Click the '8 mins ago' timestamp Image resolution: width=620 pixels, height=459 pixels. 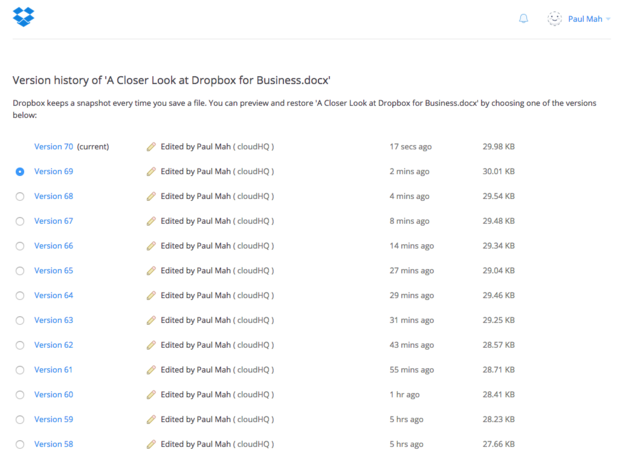click(x=409, y=221)
